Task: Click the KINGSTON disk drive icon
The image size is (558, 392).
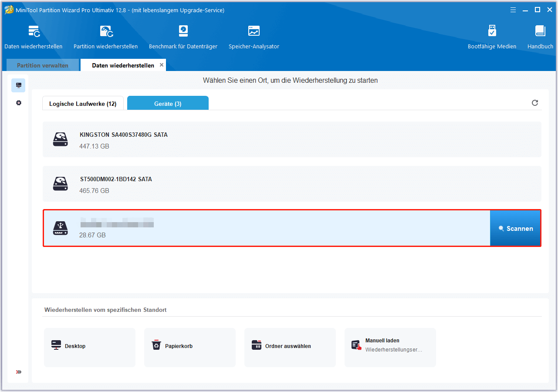Action: pyautogui.click(x=61, y=139)
